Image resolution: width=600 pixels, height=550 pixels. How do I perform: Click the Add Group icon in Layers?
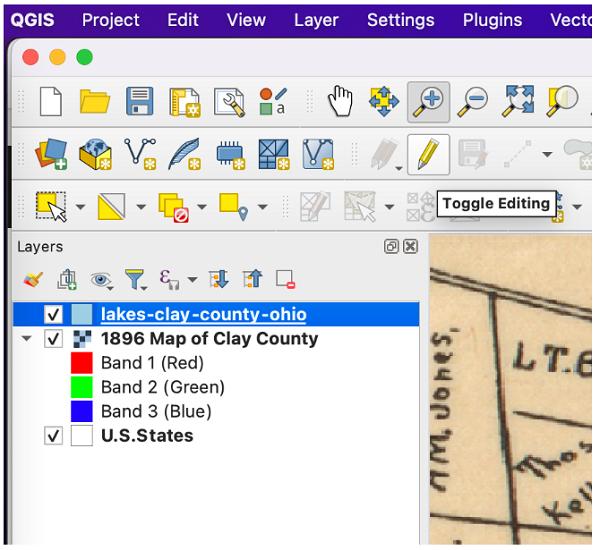pyautogui.click(x=67, y=279)
